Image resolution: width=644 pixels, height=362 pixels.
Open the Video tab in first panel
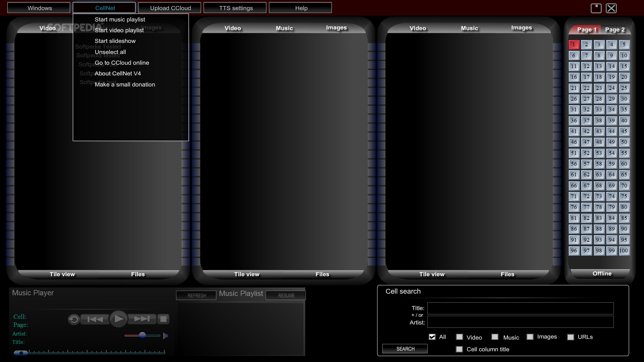pos(47,28)
